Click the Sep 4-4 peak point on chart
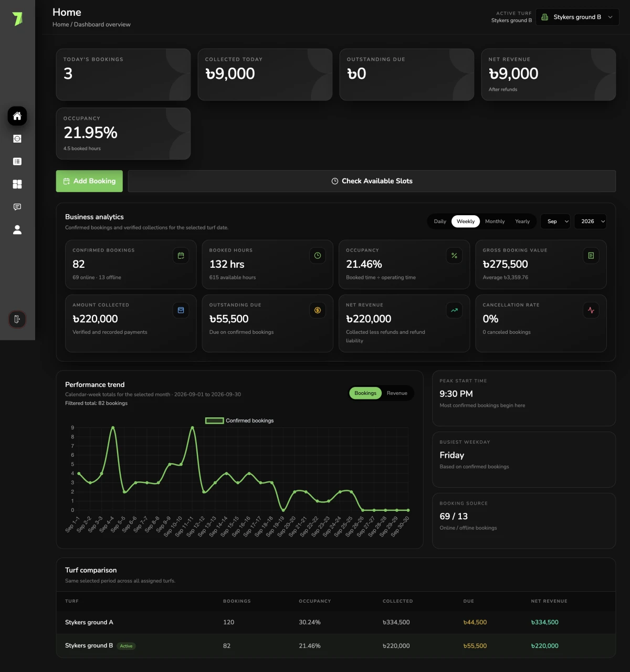Image resolution: width=630 pixels, height=672 pixels. tap(113, 427)
